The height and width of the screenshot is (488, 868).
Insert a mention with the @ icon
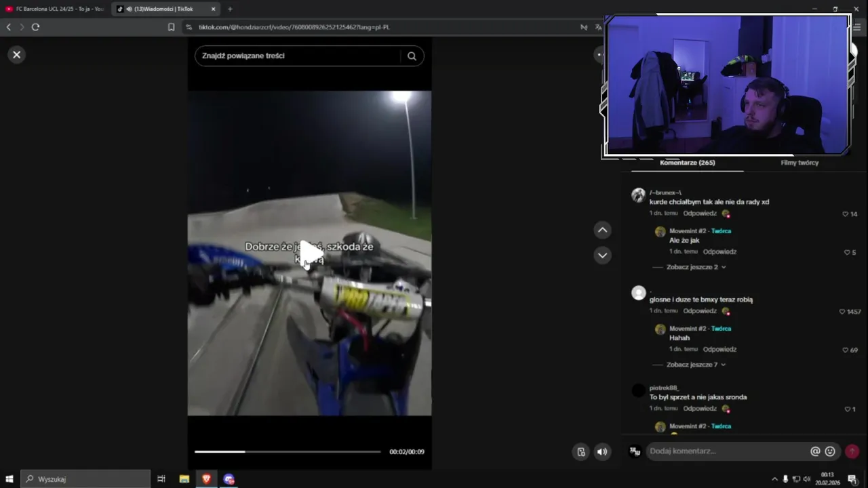coord(815,451)
